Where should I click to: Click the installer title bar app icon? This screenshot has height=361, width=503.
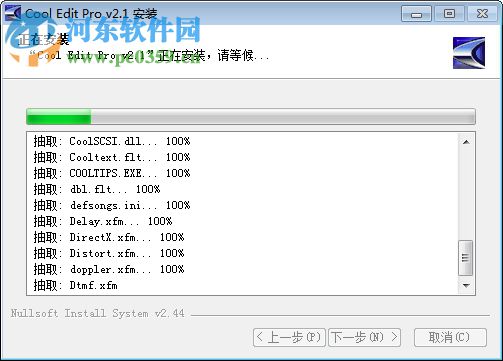(13, 13)
